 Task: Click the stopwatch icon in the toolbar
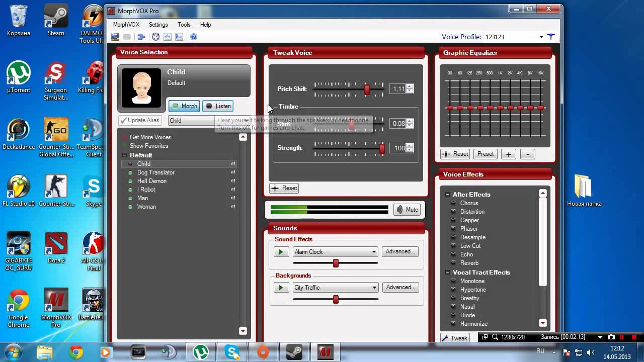(x=156, y=37)
